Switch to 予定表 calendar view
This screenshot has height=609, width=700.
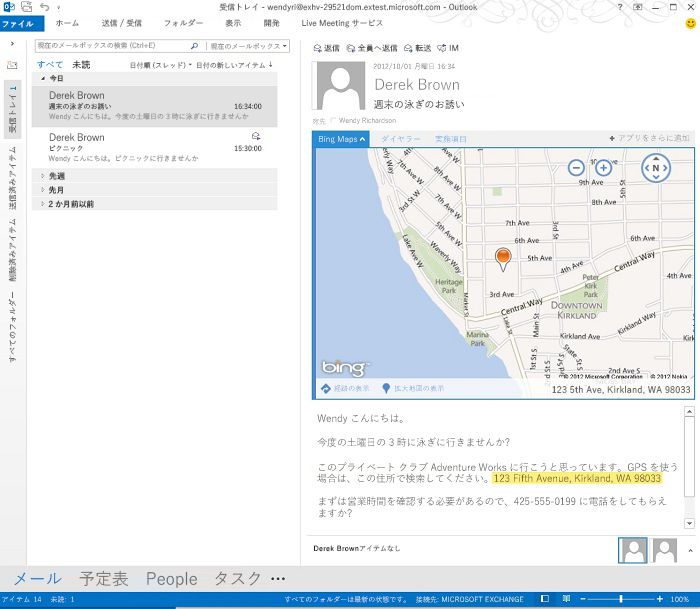pyautogui.click(x=104, y=579)
